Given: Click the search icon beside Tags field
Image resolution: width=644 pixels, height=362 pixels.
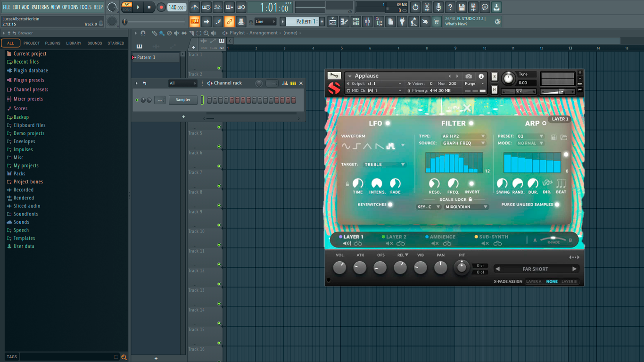Looking at the screenshot, I should (124, 357).
